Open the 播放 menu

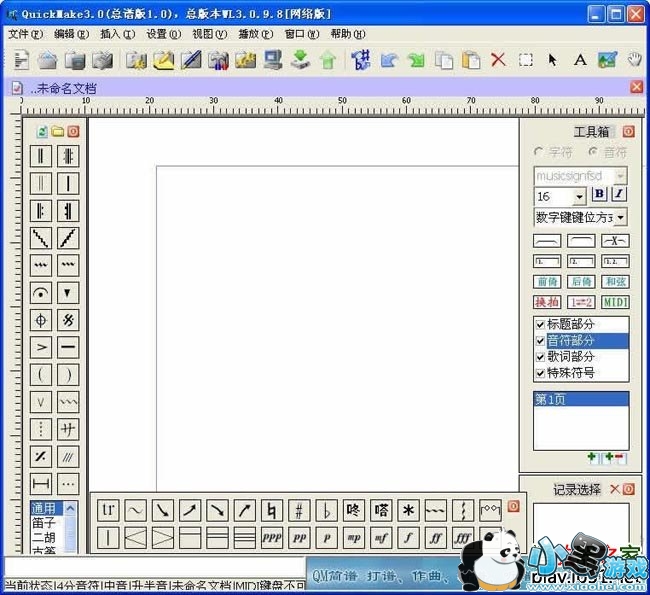[256, 34]
